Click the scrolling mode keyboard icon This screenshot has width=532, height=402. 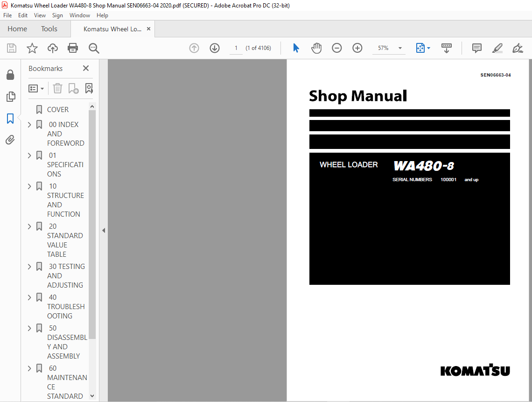point(447,48)
